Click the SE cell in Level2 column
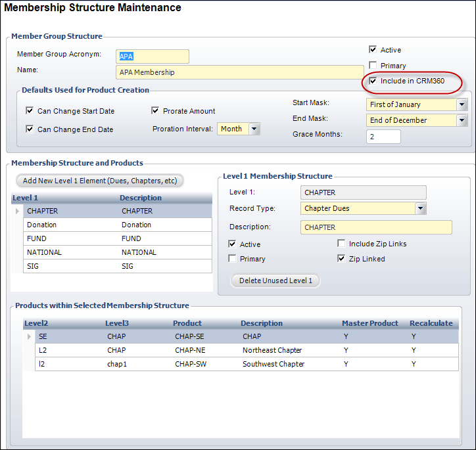The height and width of the screenshot is (450, 476). (43, 336)
